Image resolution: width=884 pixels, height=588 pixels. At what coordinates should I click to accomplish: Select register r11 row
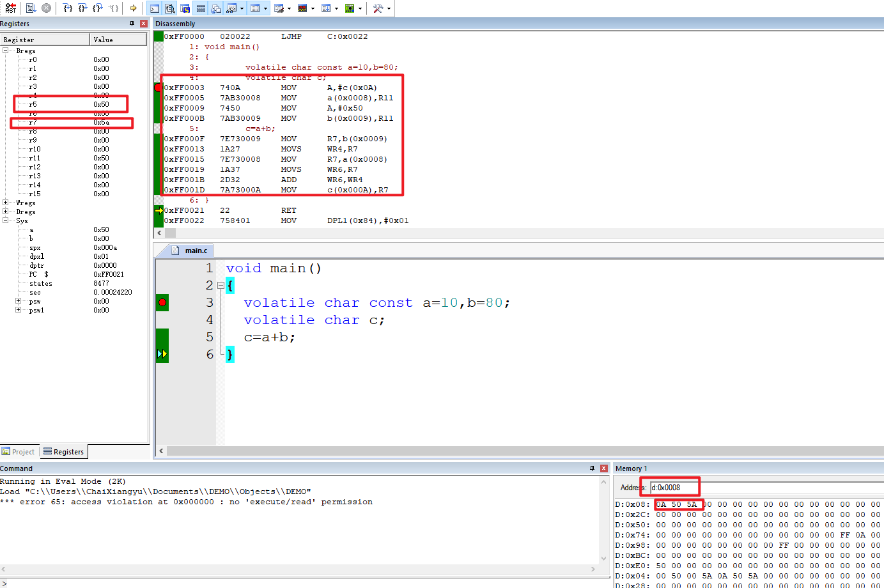[74, 158]
